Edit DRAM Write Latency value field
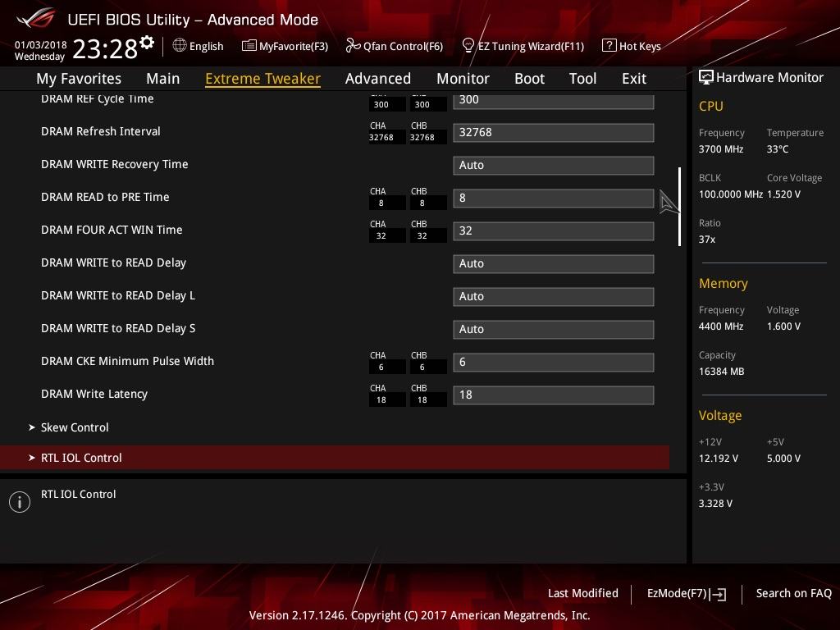The height and width of the screenshot is (630, 840). pos(554,395)
